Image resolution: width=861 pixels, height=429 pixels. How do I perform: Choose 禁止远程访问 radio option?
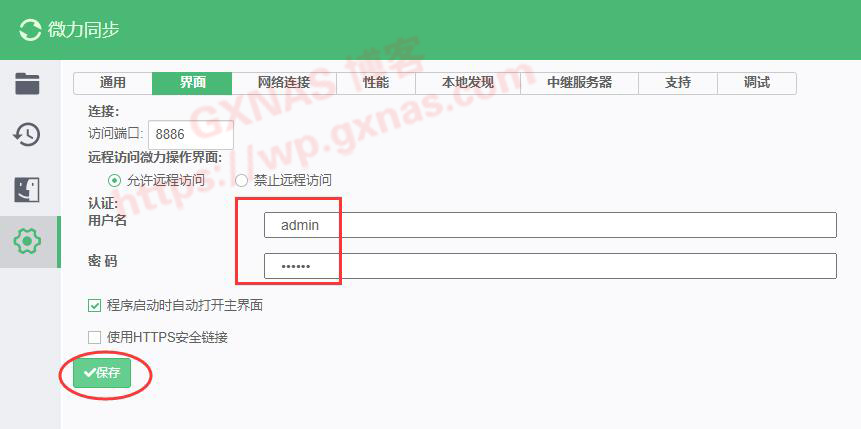click(x=241, y=181)
